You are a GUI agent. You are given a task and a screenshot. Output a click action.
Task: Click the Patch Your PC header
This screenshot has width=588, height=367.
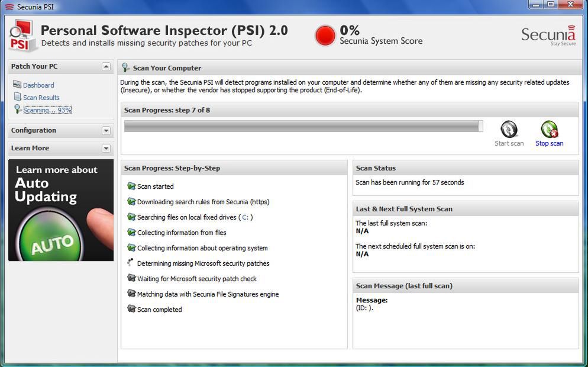(61, 66)
